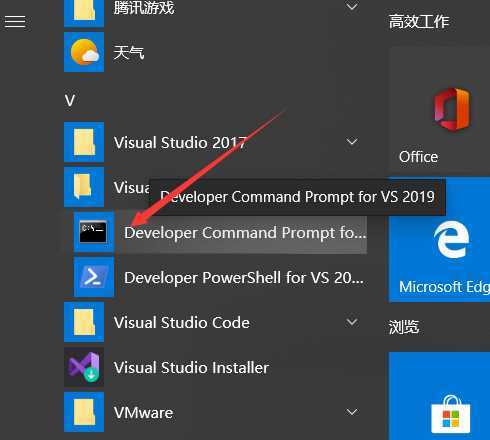Click the Visual Studio Installer icon

pyautogui.click(x=84, y=367)
